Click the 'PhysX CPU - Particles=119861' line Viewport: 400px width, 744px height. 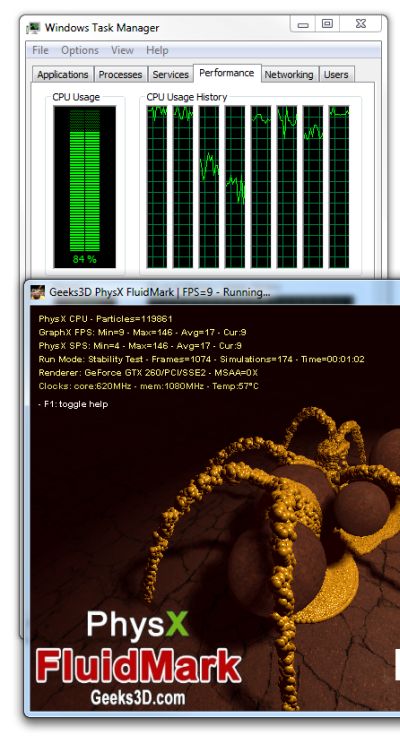click(x=105, y=319)
